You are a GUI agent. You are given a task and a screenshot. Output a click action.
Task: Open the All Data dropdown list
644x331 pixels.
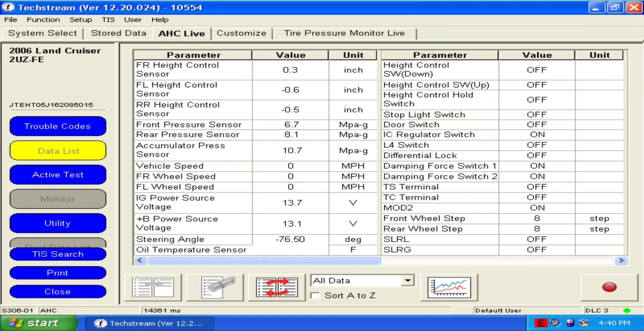408,280
